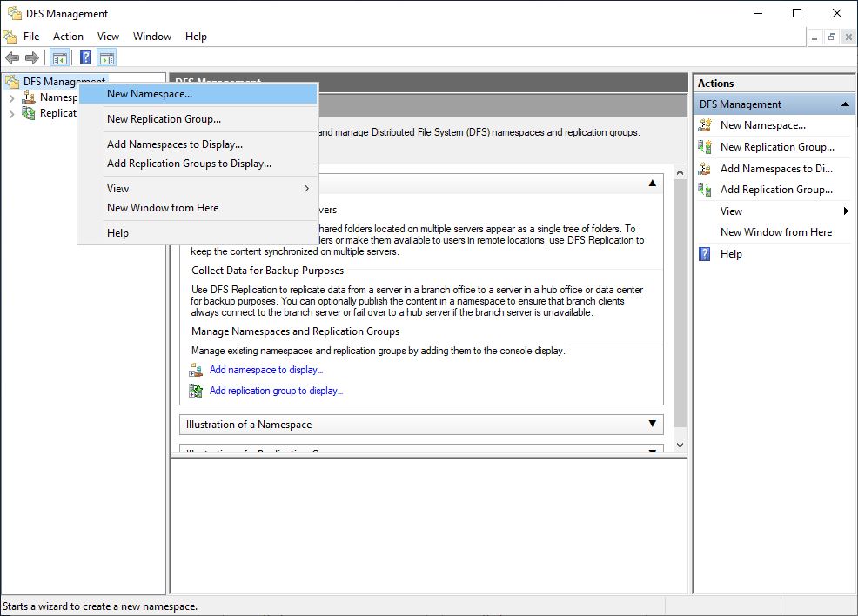
Task: Open the File menu
Action: point(31,37)
